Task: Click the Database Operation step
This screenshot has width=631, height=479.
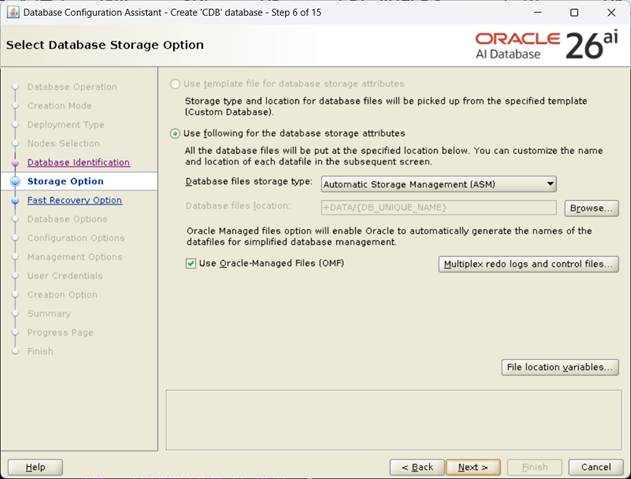Action: (x=72, y=87)
